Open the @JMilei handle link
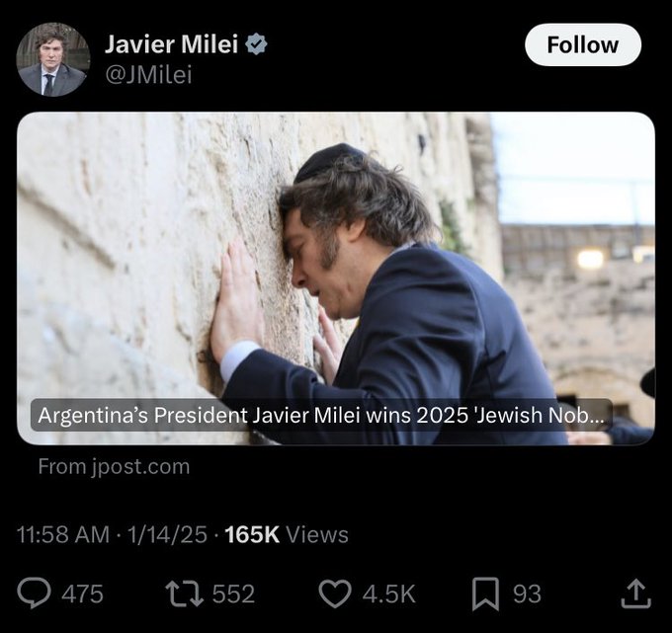 pos(148,74)
